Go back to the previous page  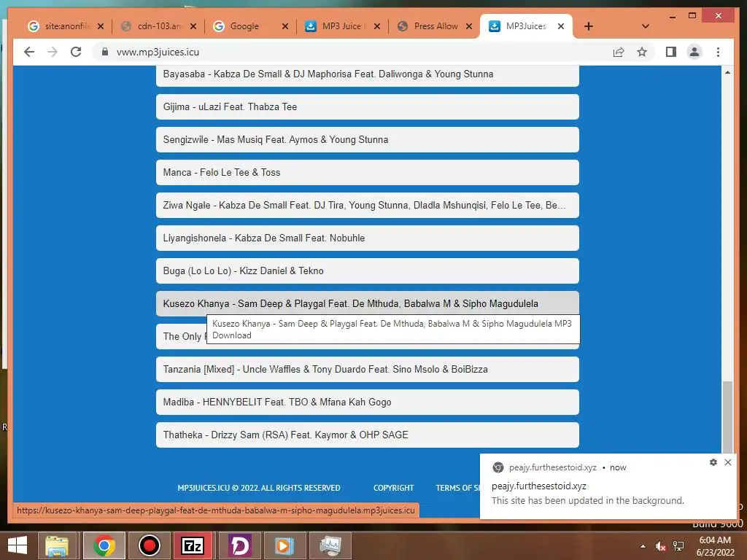click(x=29, y=52)
